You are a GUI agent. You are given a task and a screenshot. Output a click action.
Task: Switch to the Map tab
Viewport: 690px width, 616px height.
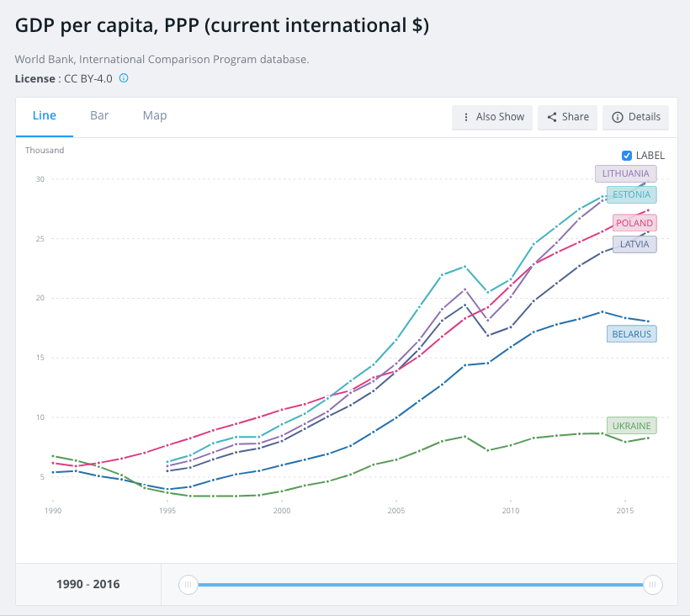pos(155,116)
